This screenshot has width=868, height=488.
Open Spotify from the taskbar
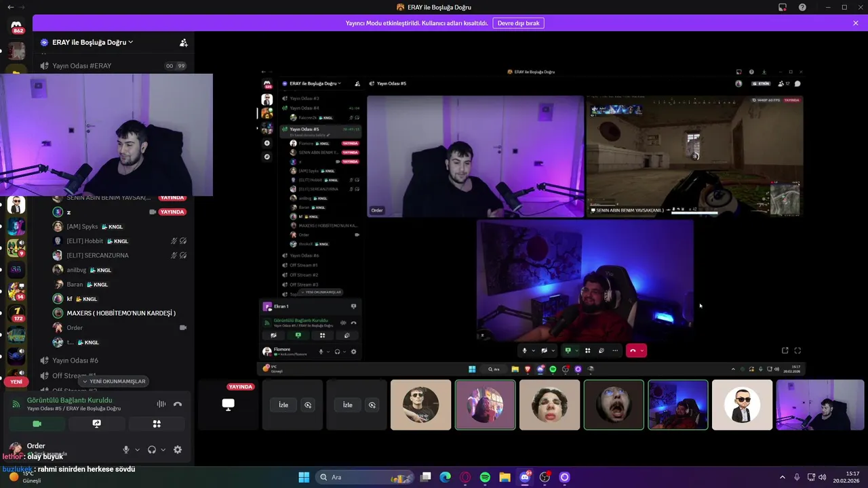coord(485,477)
